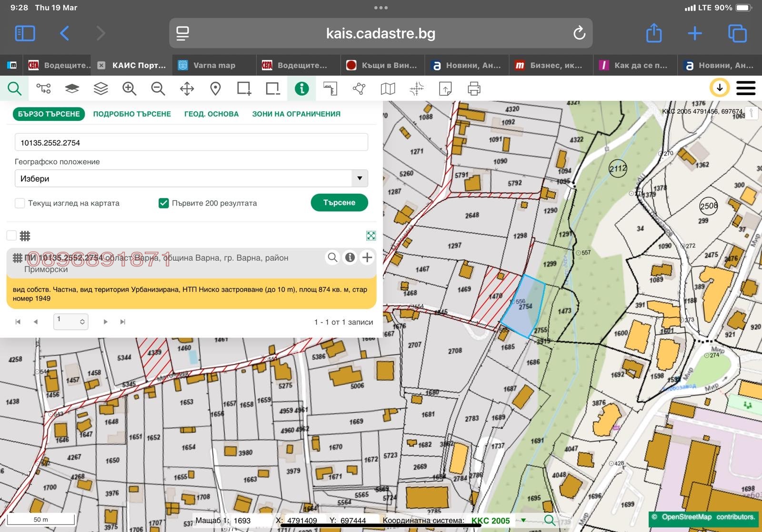Click the zoom in magnifier tool
762x532 pixels.
click(129, 89)
